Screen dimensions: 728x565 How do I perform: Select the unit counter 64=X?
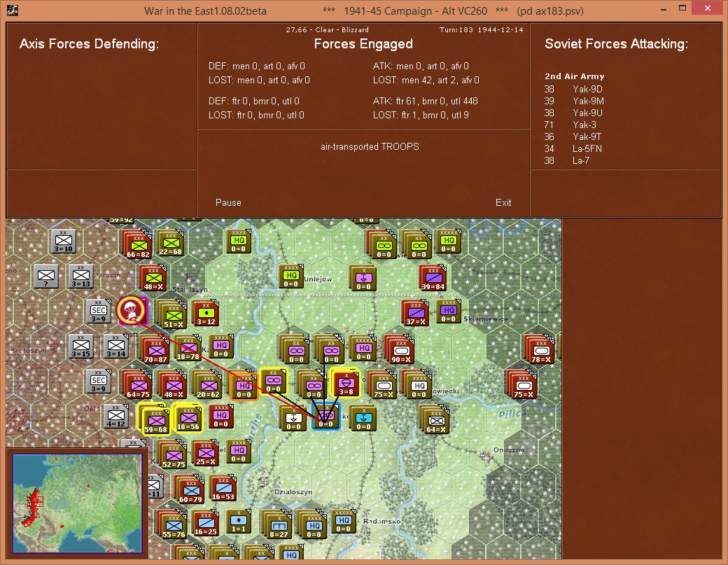pyautogui.click(x=435, y=421)
